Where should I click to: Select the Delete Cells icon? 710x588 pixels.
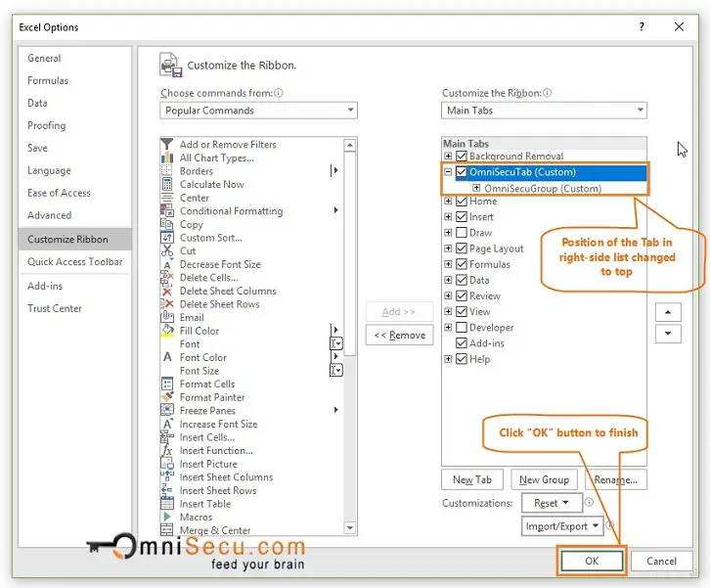click(x=167, y=277)
